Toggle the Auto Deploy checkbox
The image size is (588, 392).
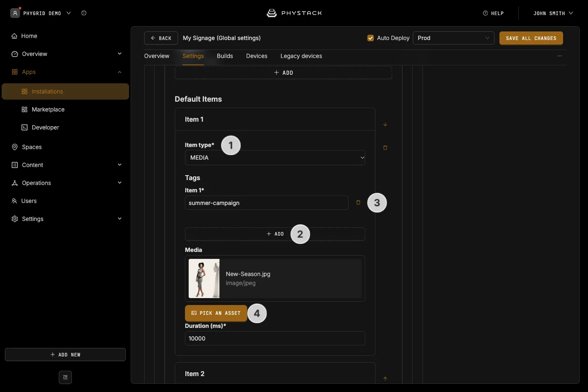371,38
